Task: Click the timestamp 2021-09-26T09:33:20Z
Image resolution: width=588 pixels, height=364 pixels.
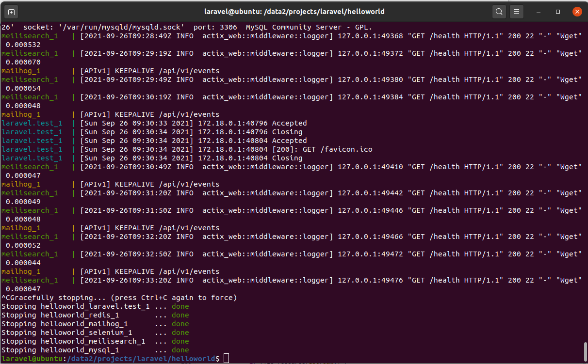Action: pos(128,280)
